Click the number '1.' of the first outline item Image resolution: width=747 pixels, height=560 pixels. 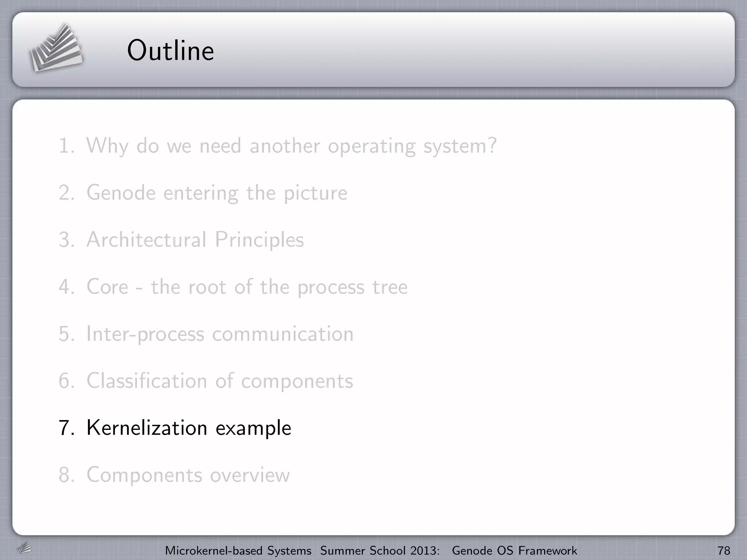(x=66, y=146)
